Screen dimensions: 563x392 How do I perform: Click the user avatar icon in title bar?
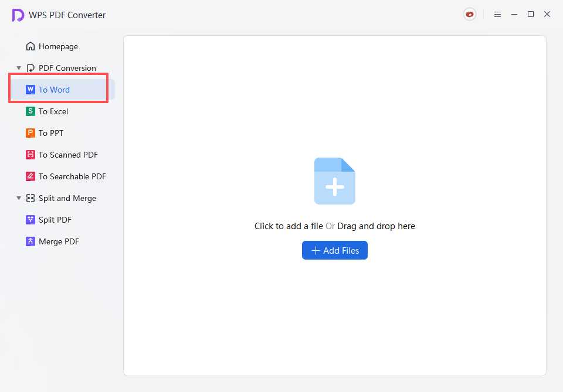pyautogui.click(x=470, y=15)
